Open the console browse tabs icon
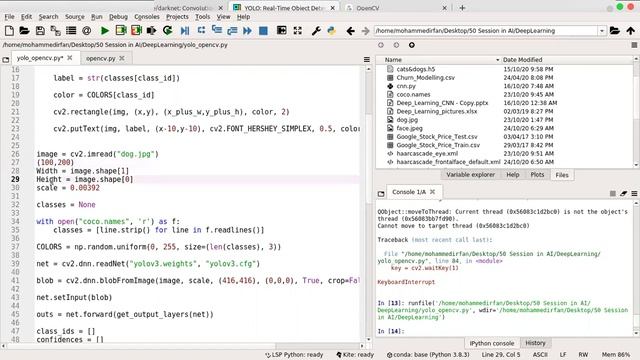640x360 pixels. (381, 193)
